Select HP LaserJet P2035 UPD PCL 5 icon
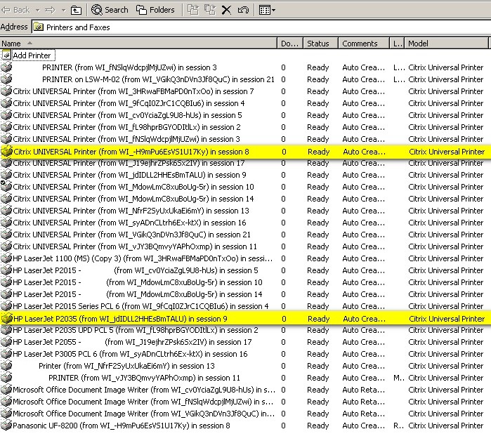491x448 pixels. [6, 329]
